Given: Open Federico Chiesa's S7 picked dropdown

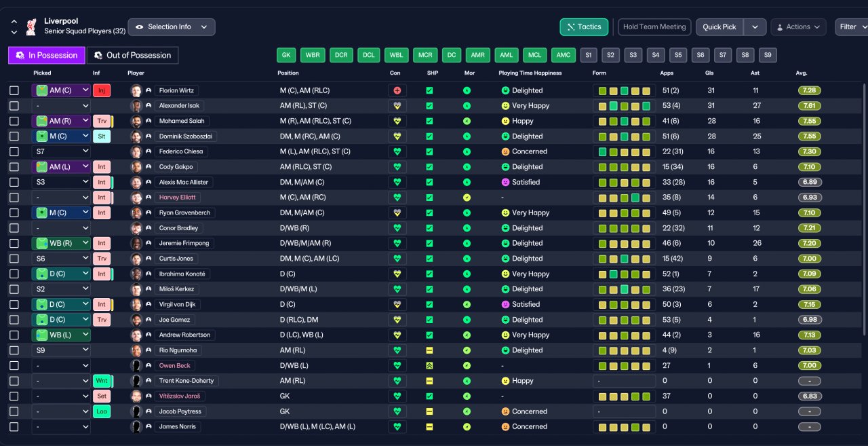Looking at the screenshot, I should pyautogui.click(x=61, y=151).
